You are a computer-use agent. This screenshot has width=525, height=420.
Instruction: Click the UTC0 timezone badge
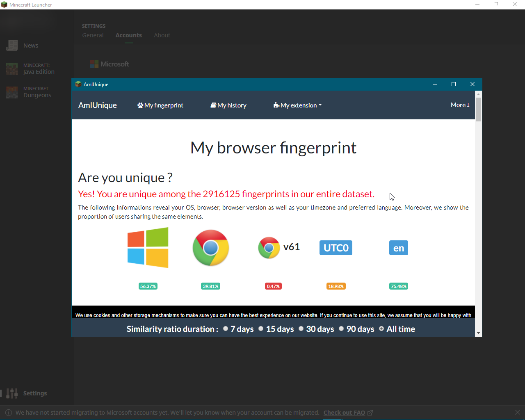coord(336,248)
